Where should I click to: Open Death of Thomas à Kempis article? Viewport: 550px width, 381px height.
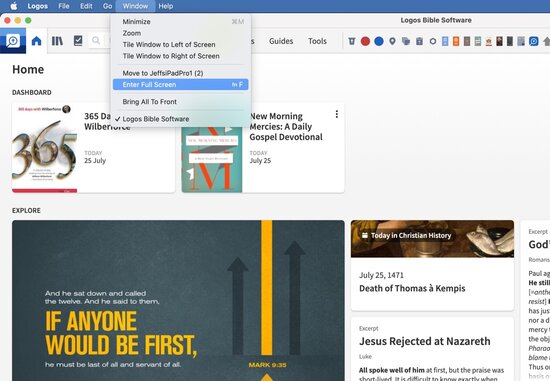[412, 288]
